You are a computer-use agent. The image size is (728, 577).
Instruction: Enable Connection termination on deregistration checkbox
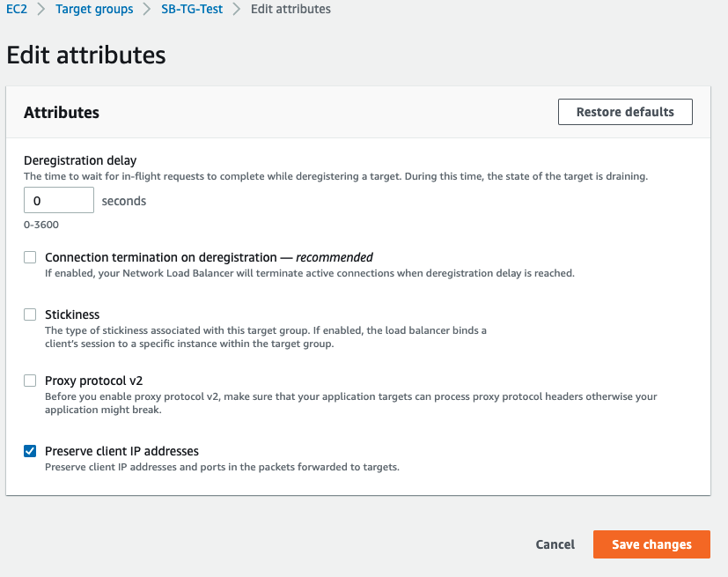pyautogui.click(x=30, y=258)
